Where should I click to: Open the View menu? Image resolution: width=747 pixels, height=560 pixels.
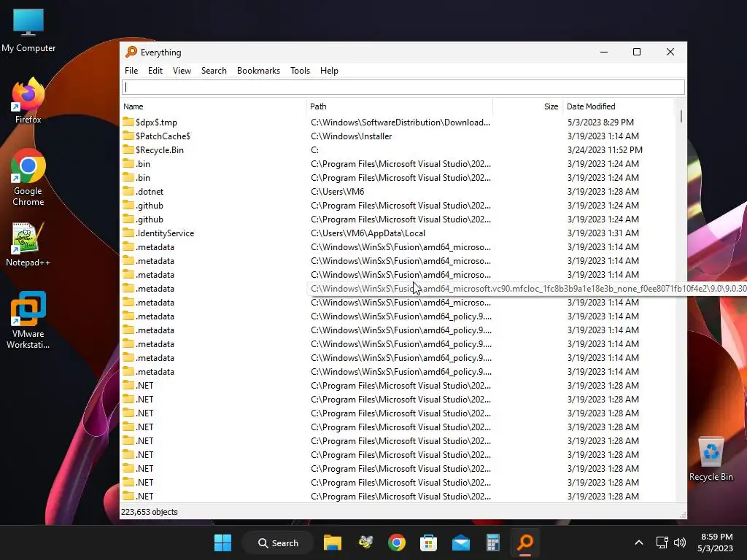(x=182, y=71)
